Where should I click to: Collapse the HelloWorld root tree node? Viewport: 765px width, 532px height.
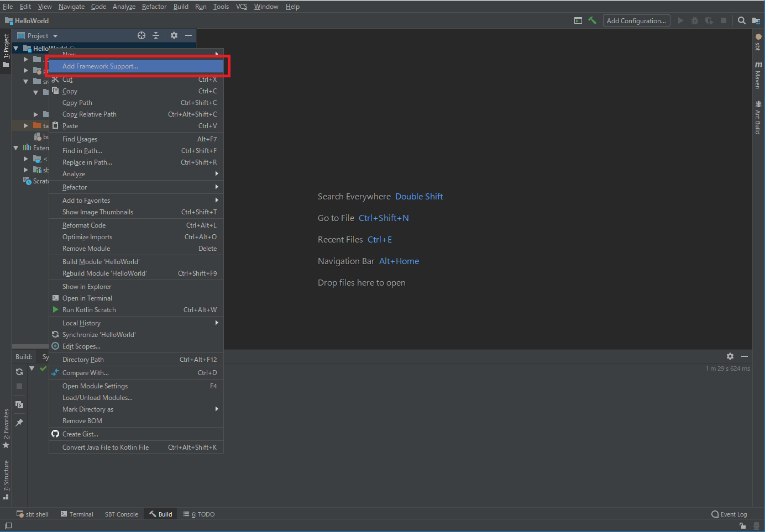pyautogui.click(x=16, y=49)
